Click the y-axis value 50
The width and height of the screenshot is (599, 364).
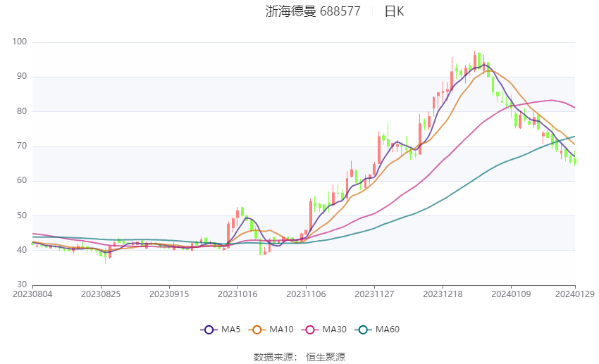pos(22,215)
